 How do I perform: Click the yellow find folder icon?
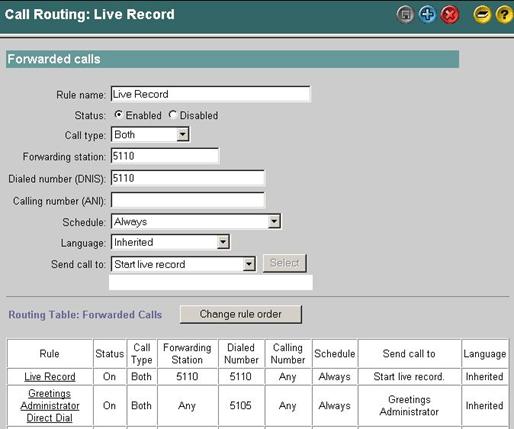(x=482, y=15)
